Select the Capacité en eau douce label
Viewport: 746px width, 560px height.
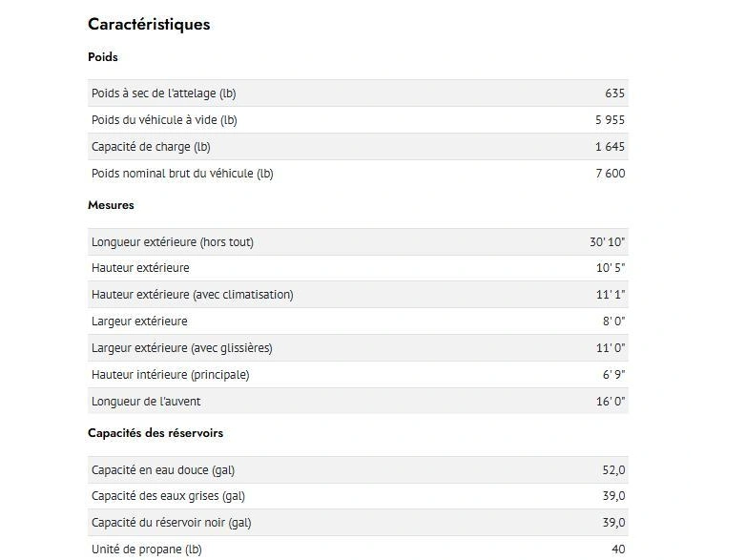pos(163,470)
